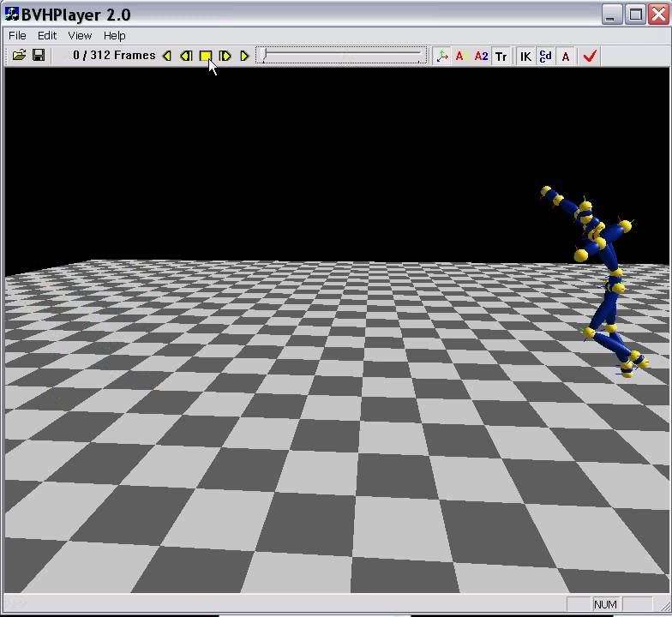The width and height of the screenshot is (672, 617).
Task: Open the View menu
Action: (x=80, y=36)
